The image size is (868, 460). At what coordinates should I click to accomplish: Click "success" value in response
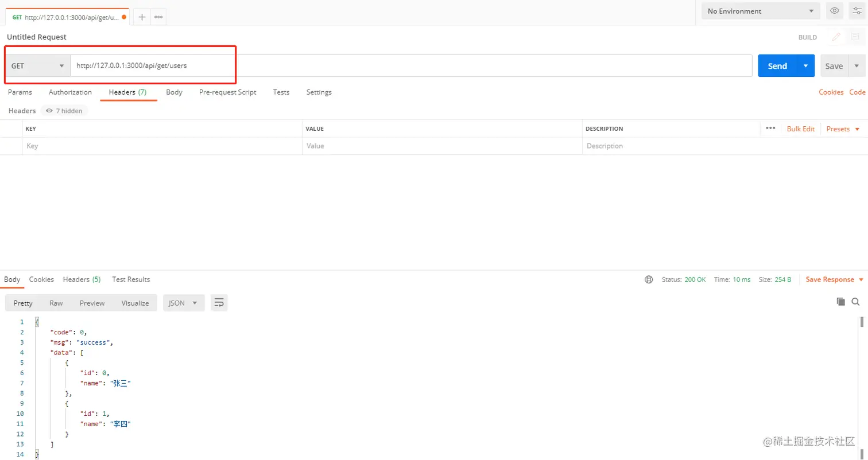94,342
